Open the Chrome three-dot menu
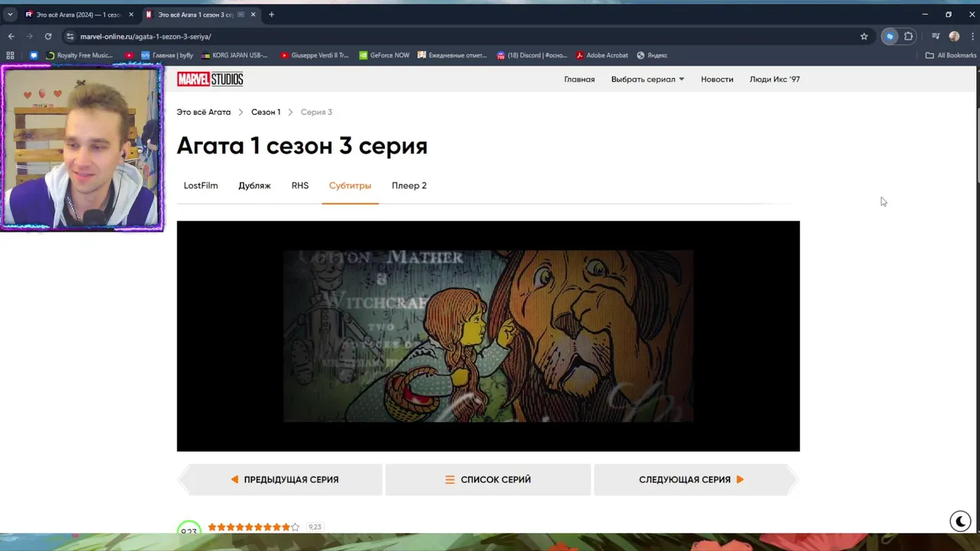This screenshot has width=980, height=551. pyautogui.click(x=971, y=36)
